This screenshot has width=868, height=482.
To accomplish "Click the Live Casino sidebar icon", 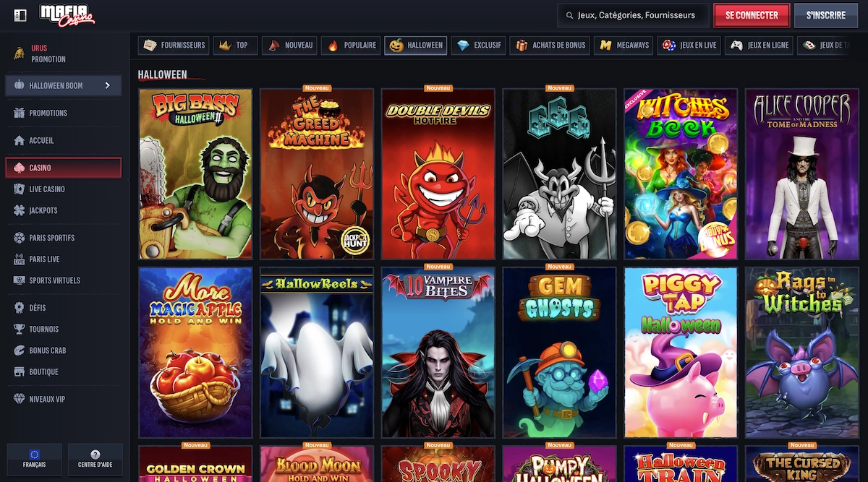I will pyautogui.click(x=20, y=189).
